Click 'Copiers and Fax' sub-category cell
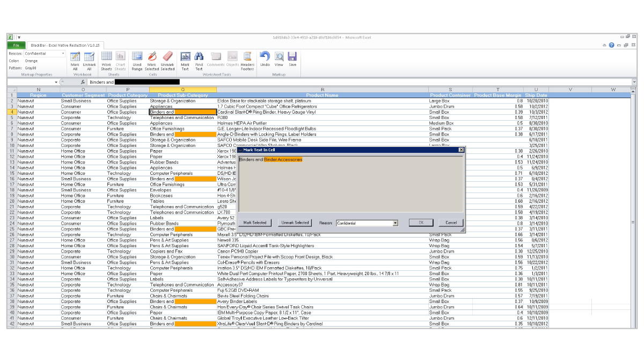 [x=183, y=252]
